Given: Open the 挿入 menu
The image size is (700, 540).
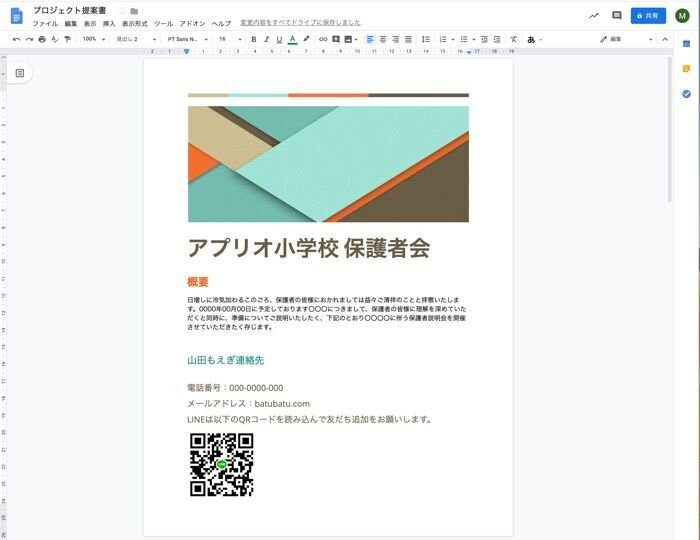Looking at the screenshot, I should pos(109,23).
